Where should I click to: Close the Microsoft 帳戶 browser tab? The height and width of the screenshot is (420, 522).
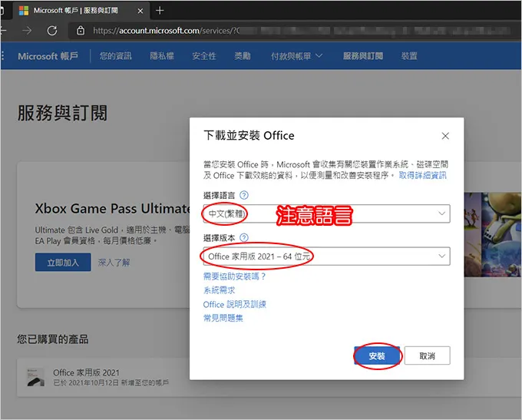(140, 11)
